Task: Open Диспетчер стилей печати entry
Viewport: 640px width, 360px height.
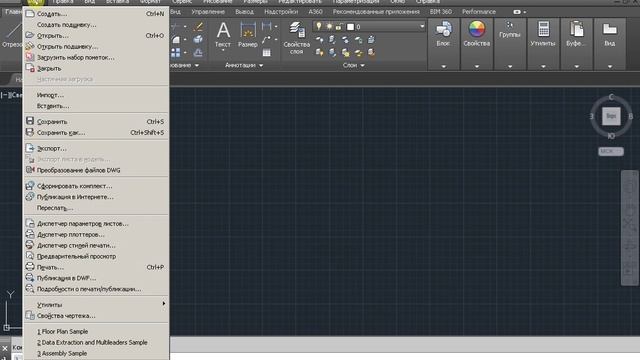Action: 96,246
